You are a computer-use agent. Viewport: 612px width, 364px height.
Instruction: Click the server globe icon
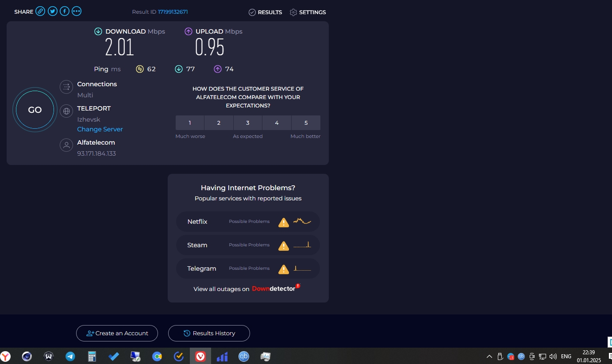pyautogui.click(x=66, y=111)
